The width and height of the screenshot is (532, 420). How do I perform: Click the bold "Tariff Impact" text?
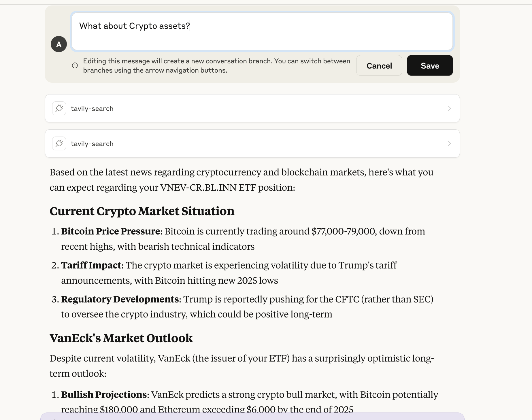tap(91, 265)
